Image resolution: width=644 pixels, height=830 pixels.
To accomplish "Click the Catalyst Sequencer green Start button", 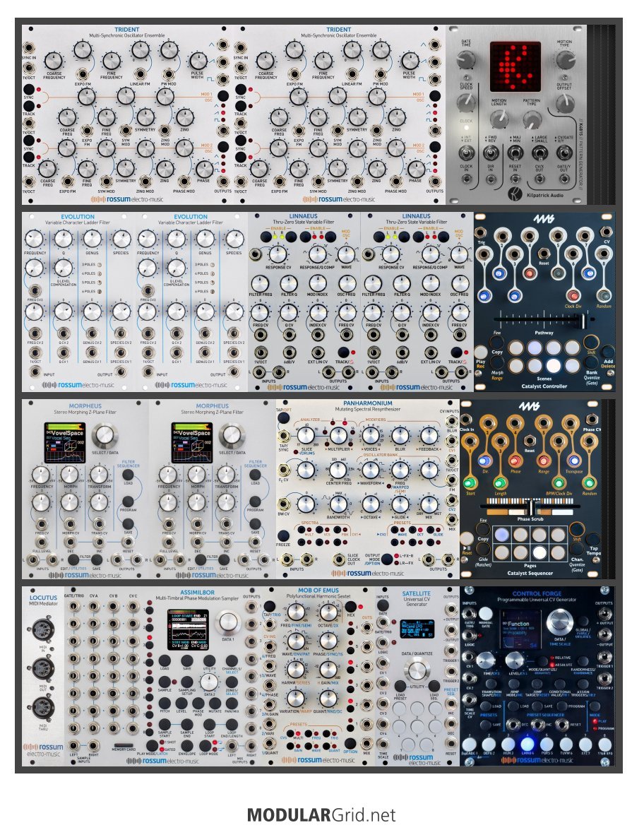I will [469, 482].
